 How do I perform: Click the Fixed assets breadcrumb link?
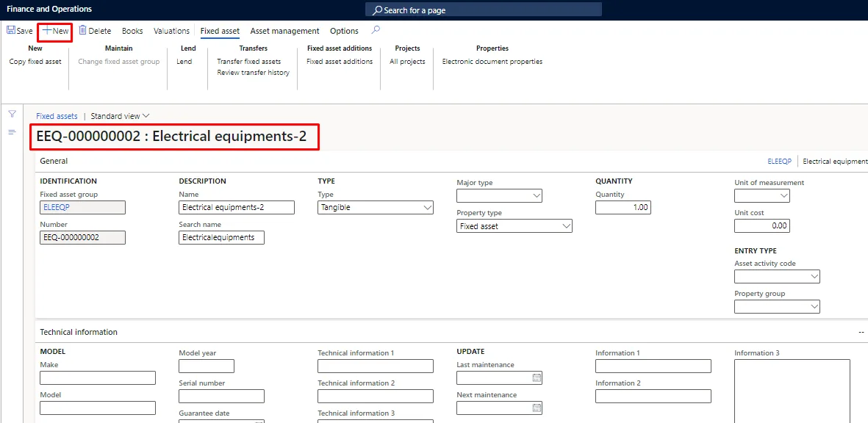click(57, 116)
